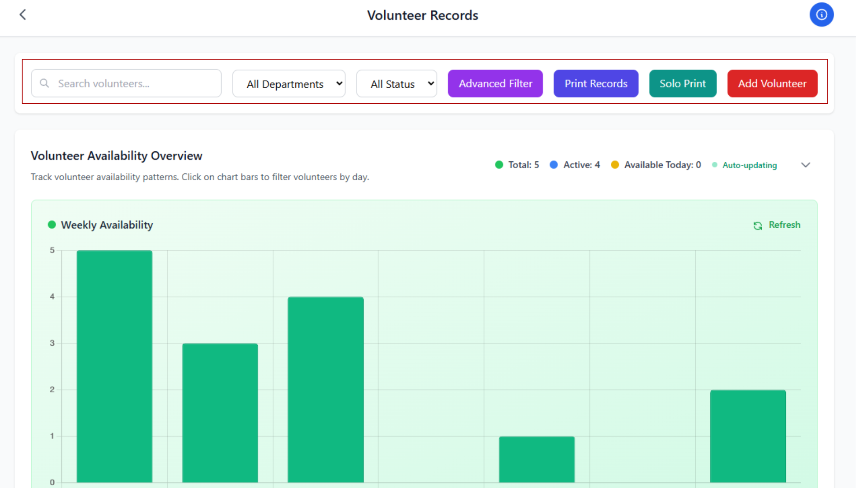868x488 pixels.
Task: Click the Refresh link text
Action: pos(784,225)
